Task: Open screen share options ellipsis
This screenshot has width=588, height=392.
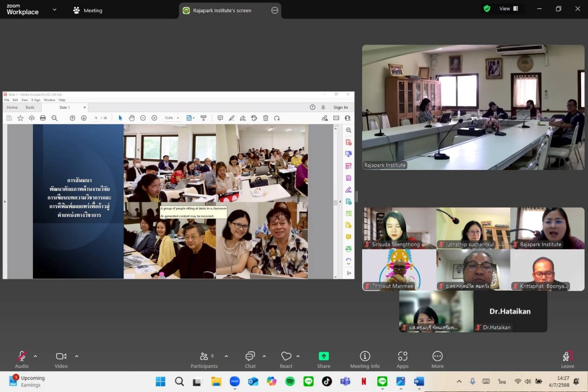Action: [x=274, y=10]
